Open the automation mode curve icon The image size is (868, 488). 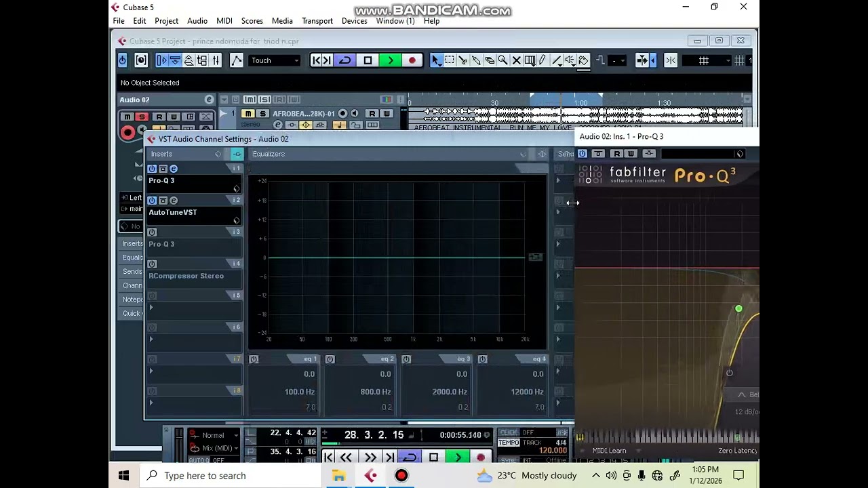pos(236,60)
